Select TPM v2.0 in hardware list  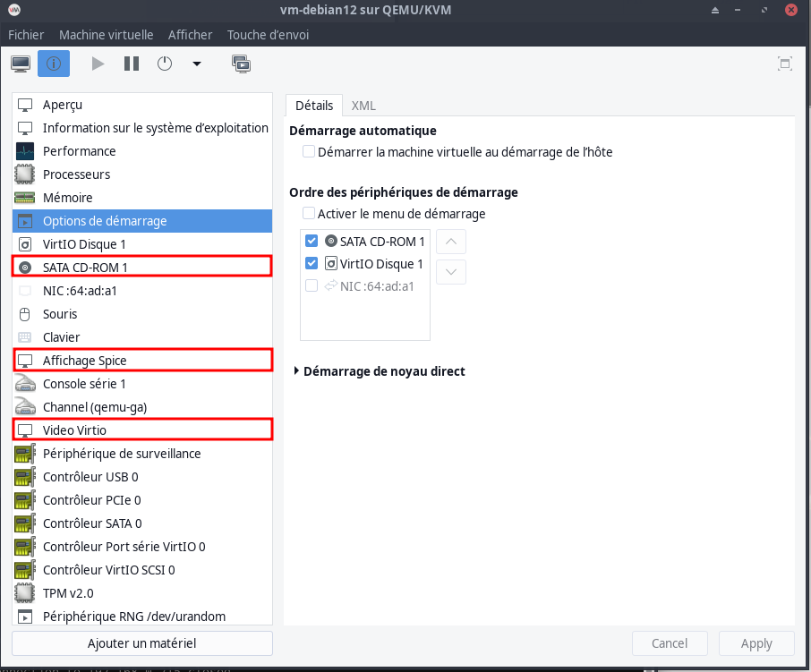click(x=68, y=593)
